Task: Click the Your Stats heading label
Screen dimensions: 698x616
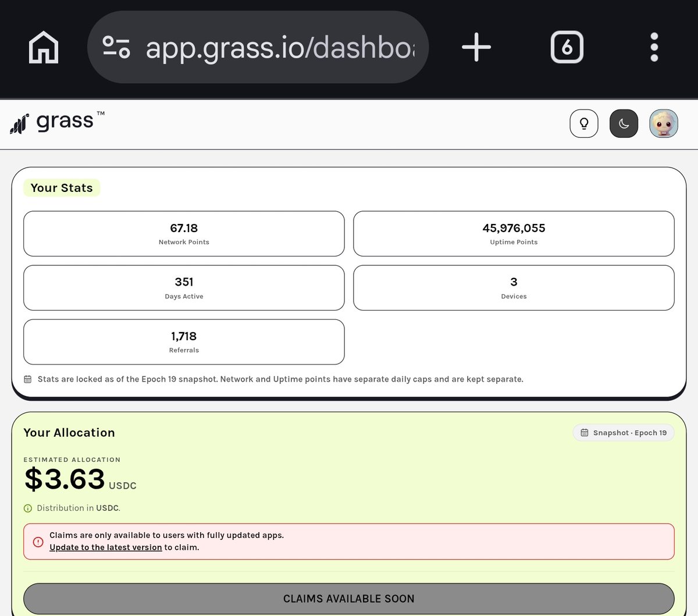Action: (62, 188)
